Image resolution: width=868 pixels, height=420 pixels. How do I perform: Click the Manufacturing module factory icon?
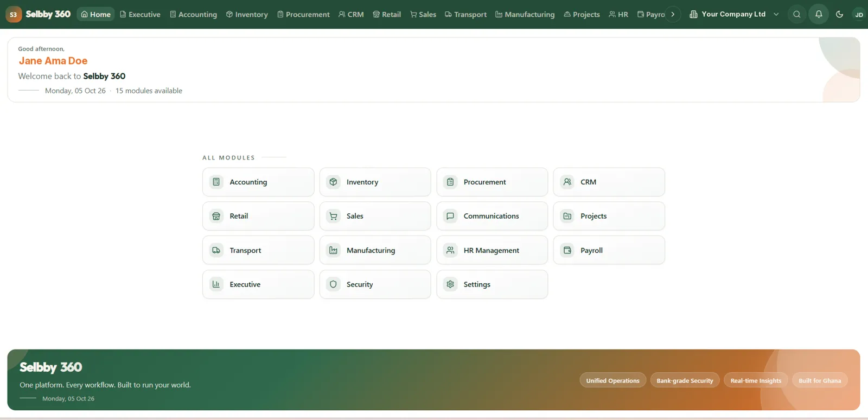[x=334, y=250]
